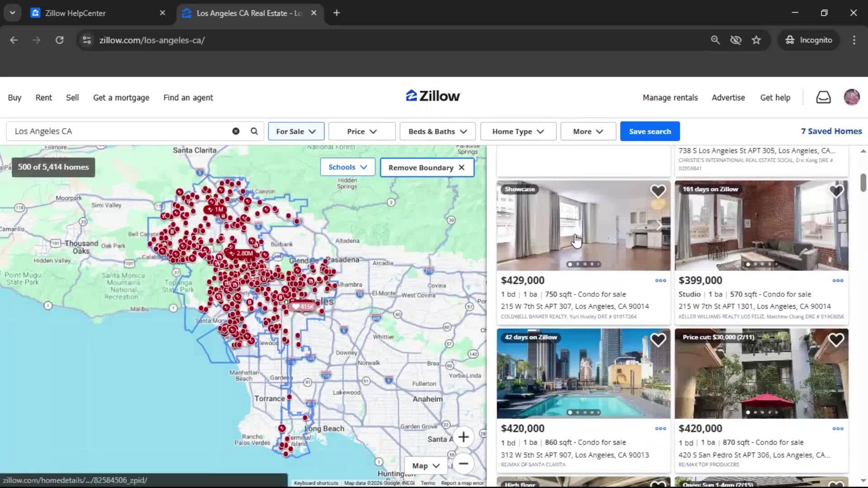Zoom in on the map with plus button
Screen dimensions: 868x488
coord(464,436)
